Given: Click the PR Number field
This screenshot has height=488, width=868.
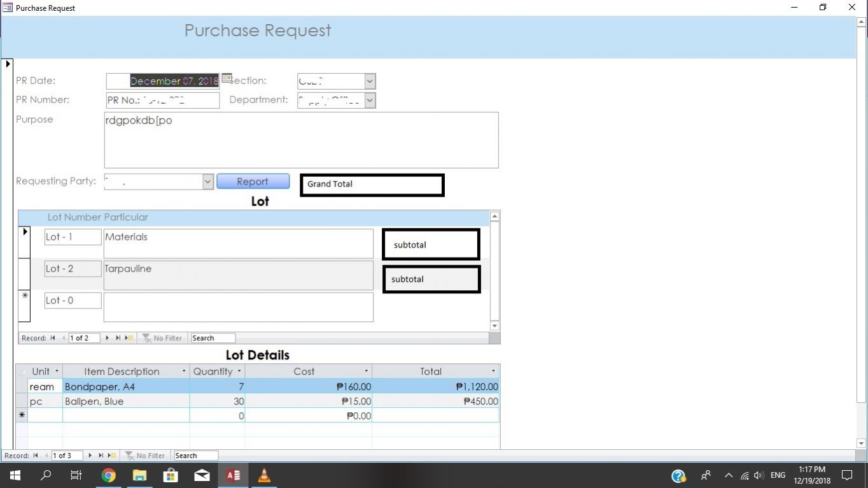Looking at the screenshot, I should [162, 100].
